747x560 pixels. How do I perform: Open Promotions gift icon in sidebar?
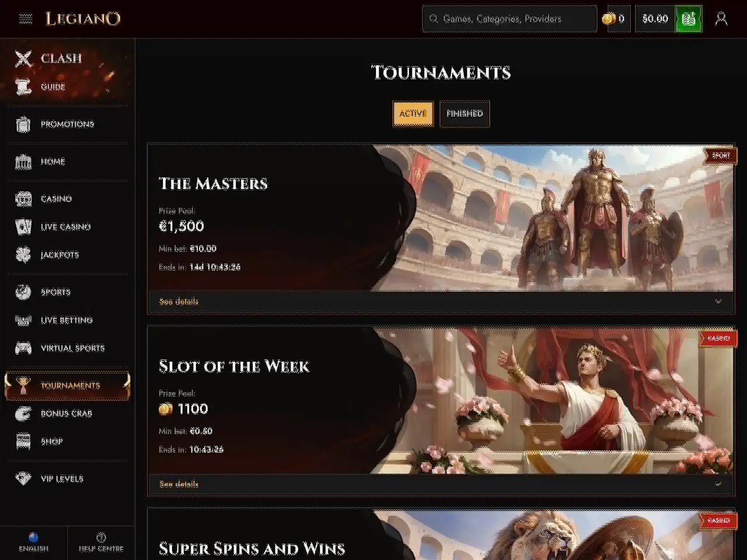(23, 124)
